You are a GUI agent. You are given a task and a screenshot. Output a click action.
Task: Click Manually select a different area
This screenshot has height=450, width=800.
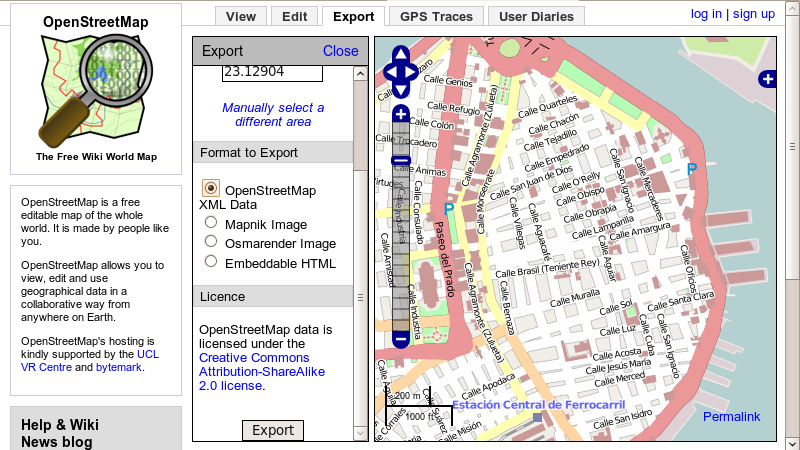pos(273,114)
